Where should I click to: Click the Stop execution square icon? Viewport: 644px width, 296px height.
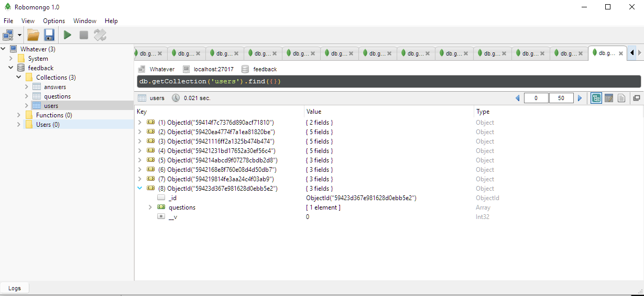[x=83, y=35]
